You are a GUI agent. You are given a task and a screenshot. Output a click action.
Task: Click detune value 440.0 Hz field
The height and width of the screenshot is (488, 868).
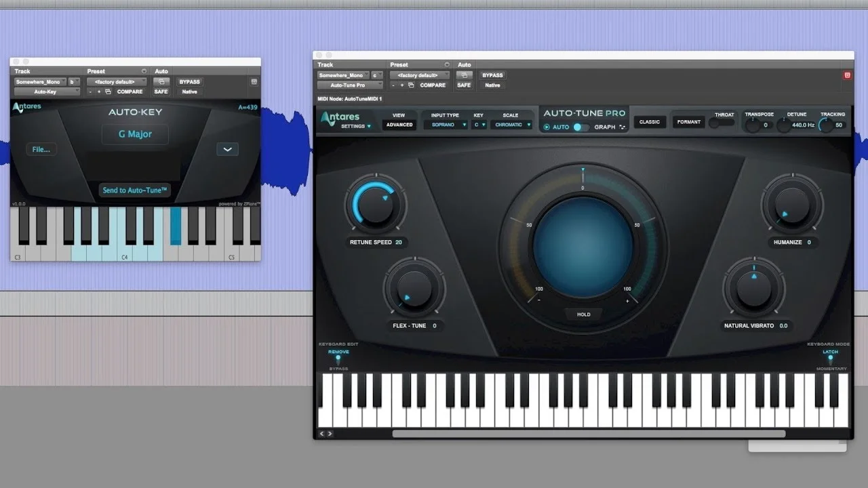click(802, 125)
